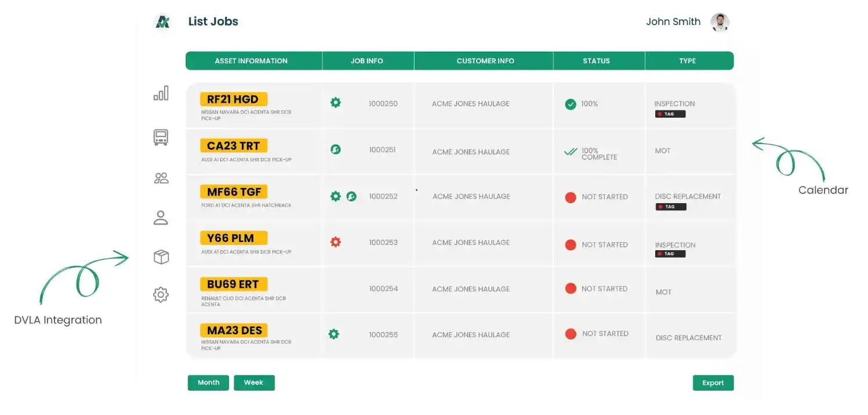
Task: Click the red gear icon for job 1000253
Action: (335, 242)
